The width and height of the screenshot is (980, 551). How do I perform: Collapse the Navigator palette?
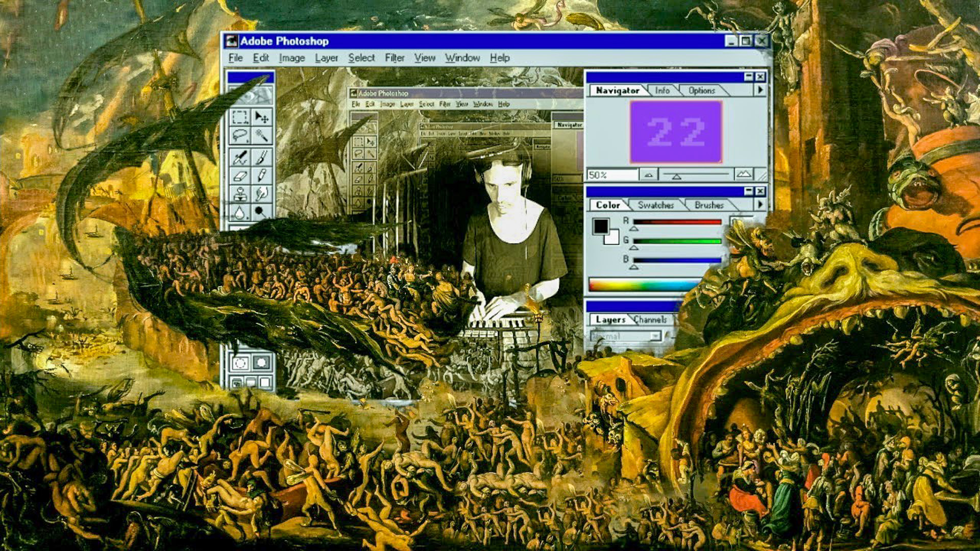[x=748, y=77]
